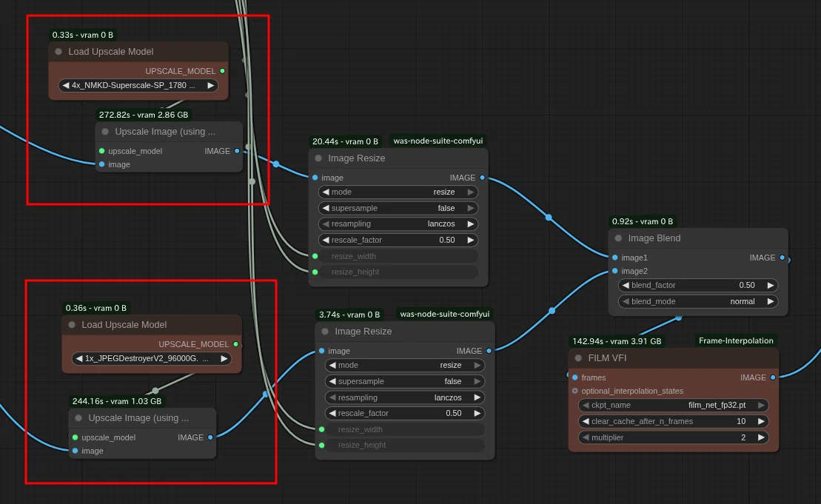Click UPSCALE_MODEL output port on the 1x_JPEGDestroyer loader
This screenshot has height=504, width=821.
235,344
